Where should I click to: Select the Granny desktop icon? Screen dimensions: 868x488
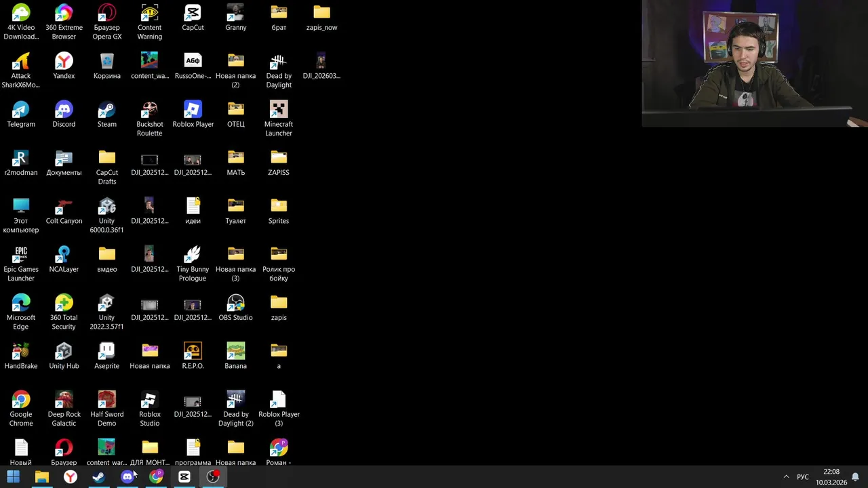235,18
